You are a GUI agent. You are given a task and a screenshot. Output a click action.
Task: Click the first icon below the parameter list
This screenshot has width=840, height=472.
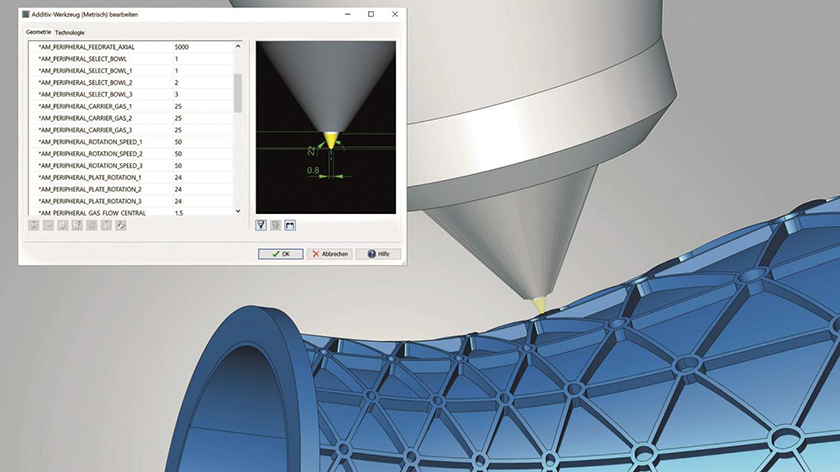coord(33,225)
